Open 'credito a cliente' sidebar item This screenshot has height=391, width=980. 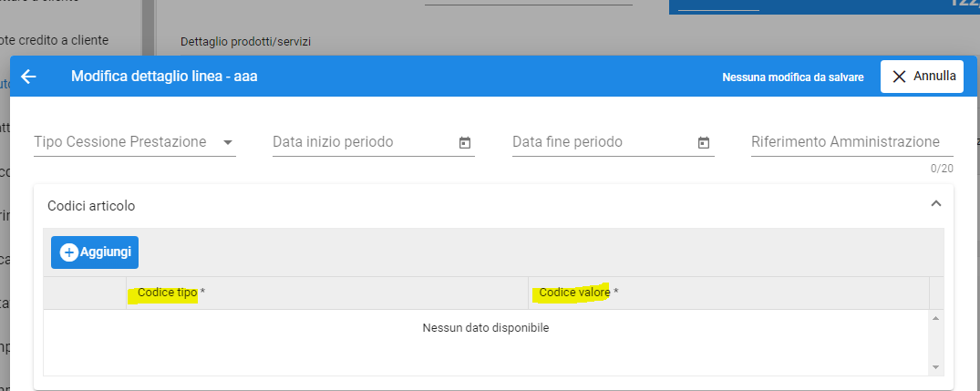click(54, 40)
